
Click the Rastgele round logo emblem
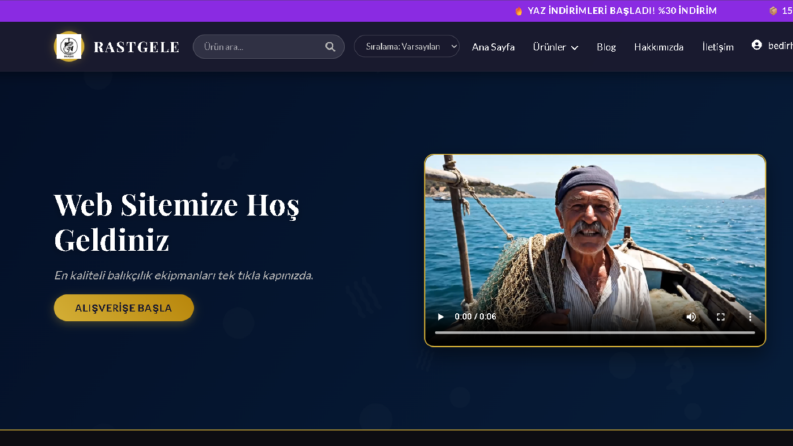(69, 47)
